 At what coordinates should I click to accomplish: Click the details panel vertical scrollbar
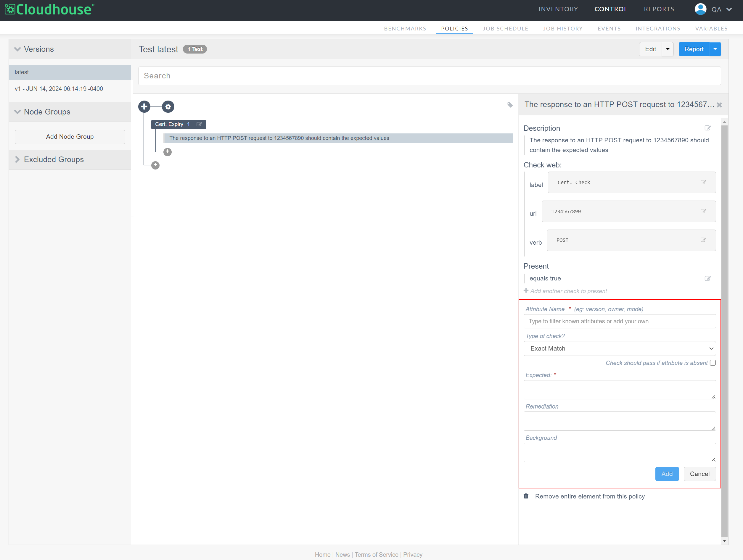click(724, 331)
